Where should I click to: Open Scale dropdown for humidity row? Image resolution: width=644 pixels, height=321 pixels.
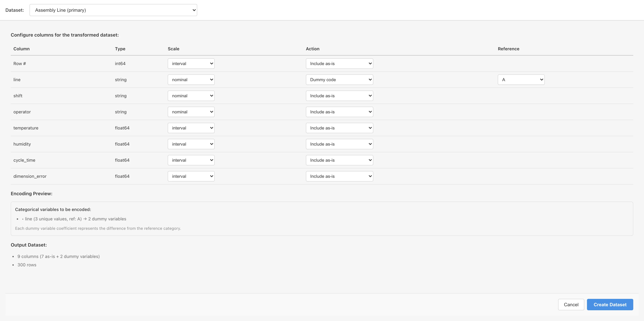(x=191, y=144)
